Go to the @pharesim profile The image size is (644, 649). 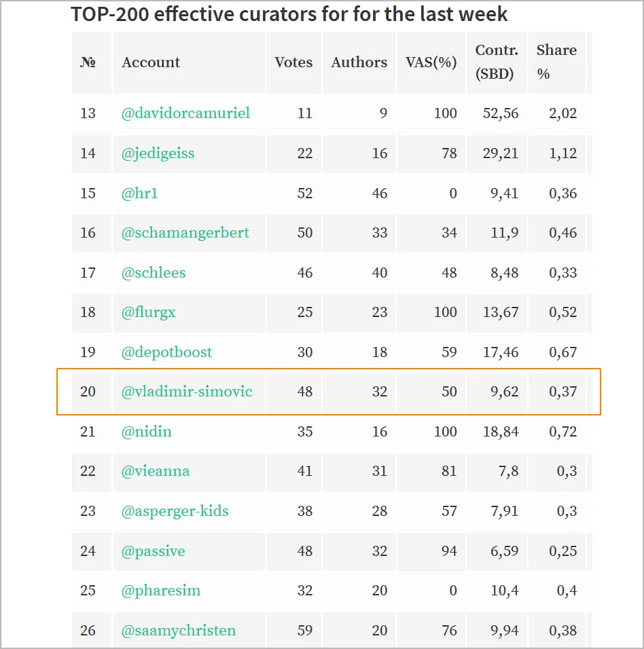(x=161, y=591)
